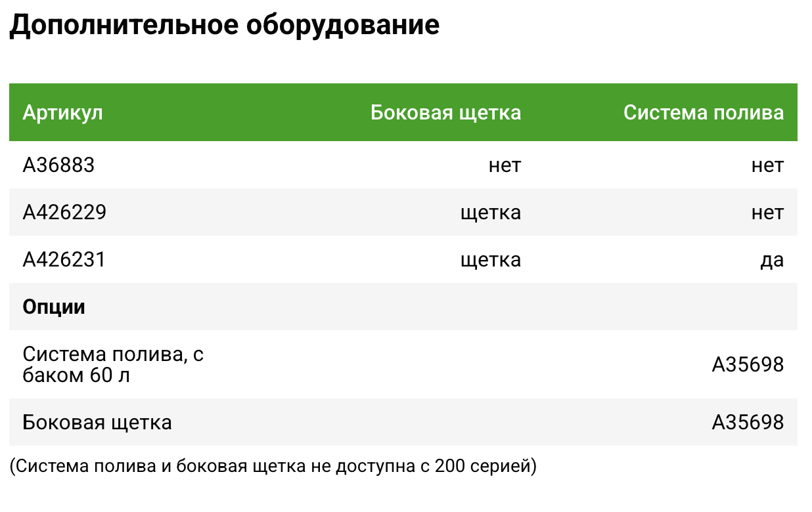Click 'щетка' value in A426229 row

click(x=491, y=213)
